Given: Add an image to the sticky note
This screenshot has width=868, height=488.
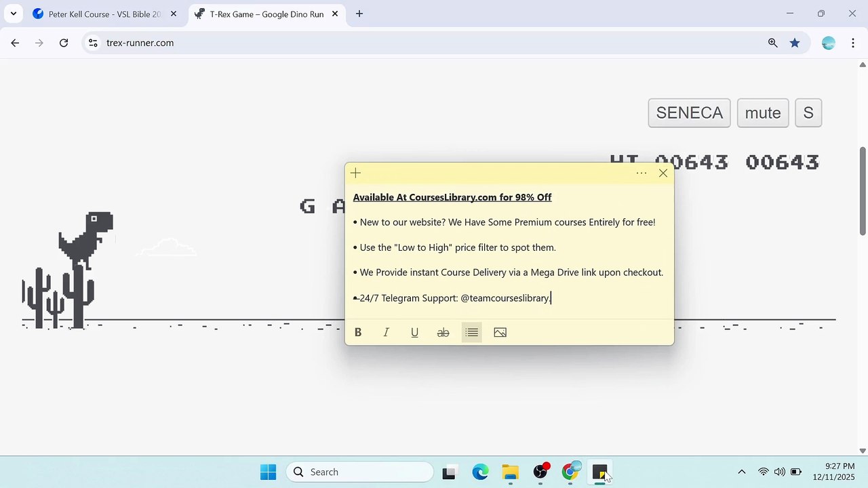Looking at the screenshot, I should tap(500, 332).
